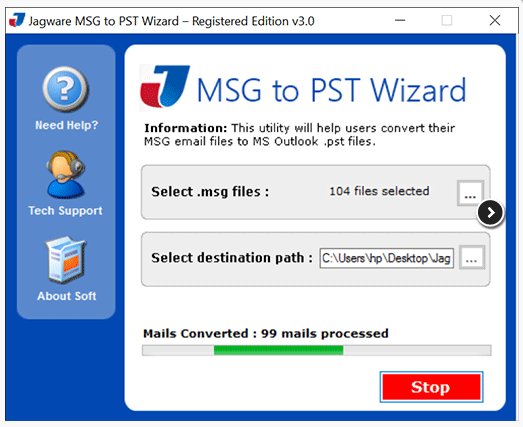
Task: Click the Information description text
Action: pyautogui.click(x=299, y=135)
